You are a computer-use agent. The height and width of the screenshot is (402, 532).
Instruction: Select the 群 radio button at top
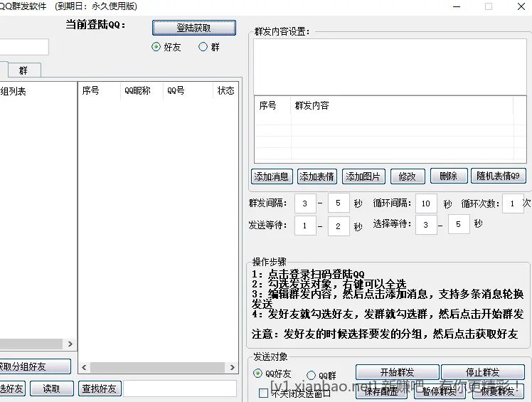pos(203,47)
